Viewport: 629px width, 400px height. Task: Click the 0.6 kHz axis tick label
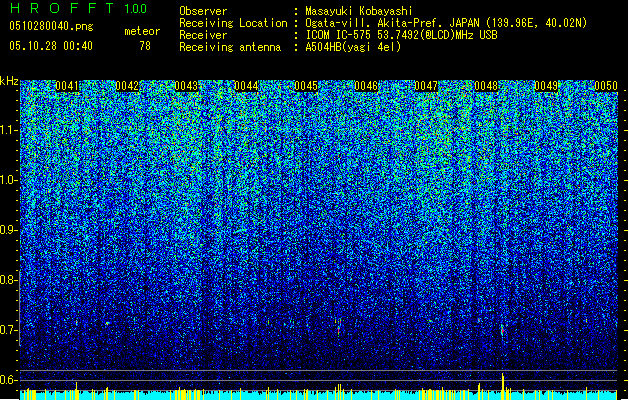click(9, 380)
